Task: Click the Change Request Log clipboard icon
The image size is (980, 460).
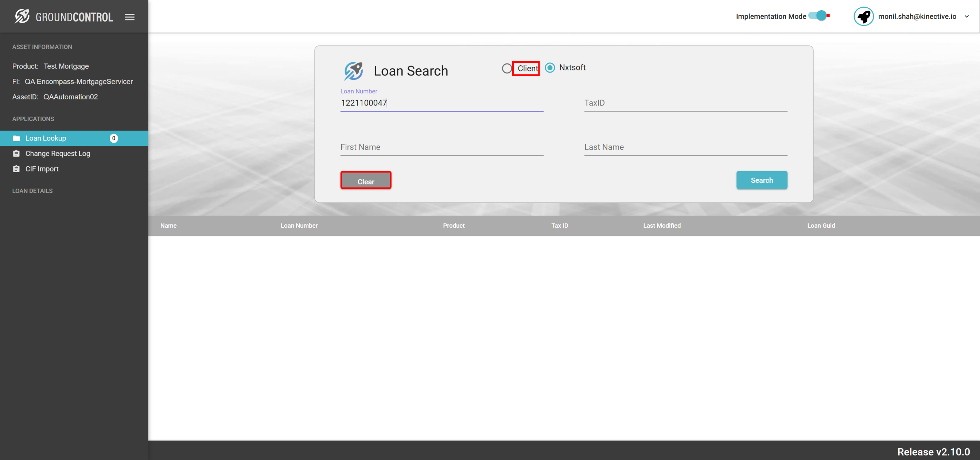Action: [16, 154]
